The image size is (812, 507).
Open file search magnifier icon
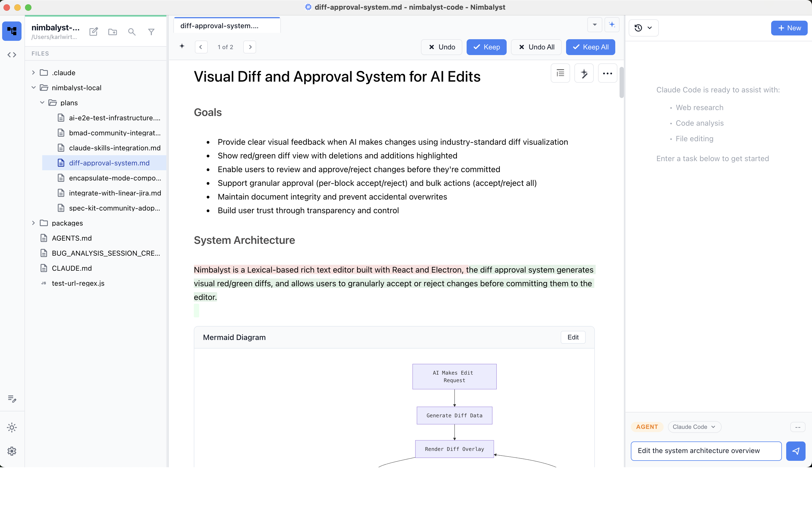tap(132, 32)
